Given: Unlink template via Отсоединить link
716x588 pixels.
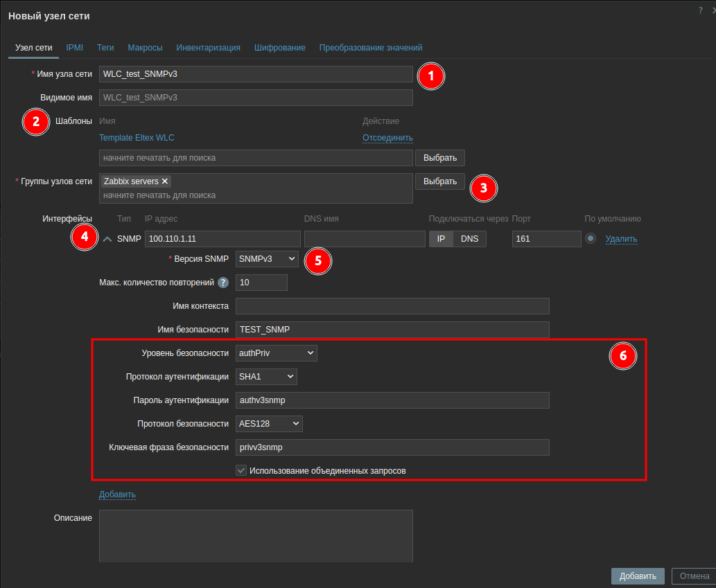Looking at the screenshot, I should click(387, 138).
